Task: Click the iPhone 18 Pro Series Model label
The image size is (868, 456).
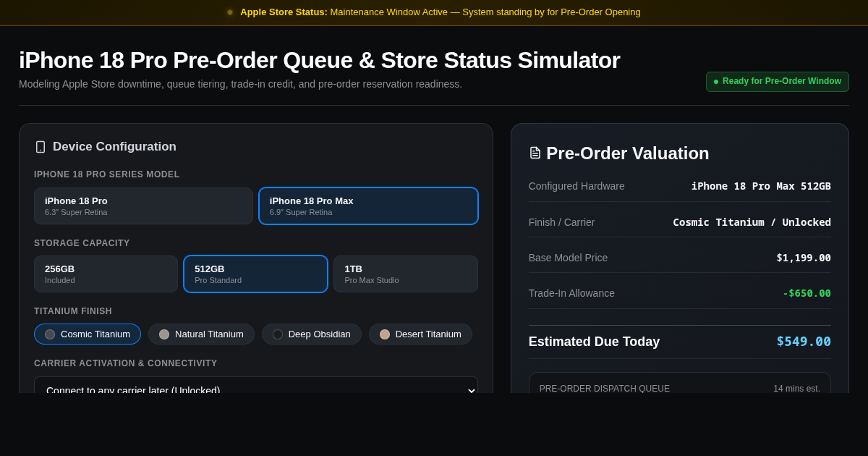Action: tap(107, 174)
